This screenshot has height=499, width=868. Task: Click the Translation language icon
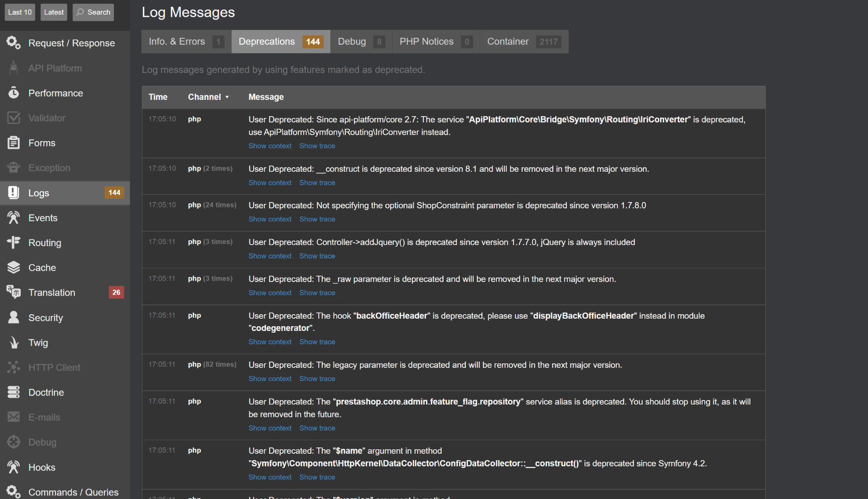14,292
